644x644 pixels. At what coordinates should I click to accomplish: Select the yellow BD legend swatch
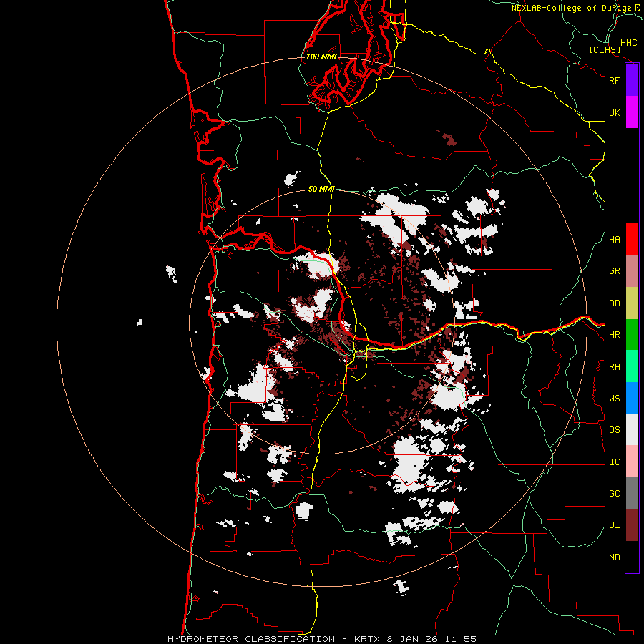click(632, 303)
